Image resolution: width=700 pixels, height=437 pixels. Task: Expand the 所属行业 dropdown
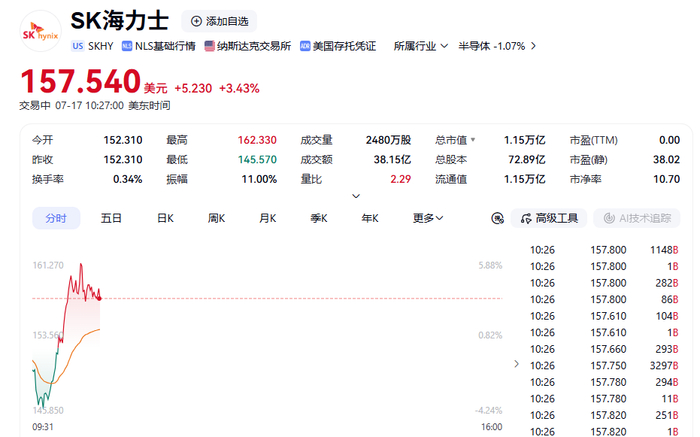[x=421, y=46]
